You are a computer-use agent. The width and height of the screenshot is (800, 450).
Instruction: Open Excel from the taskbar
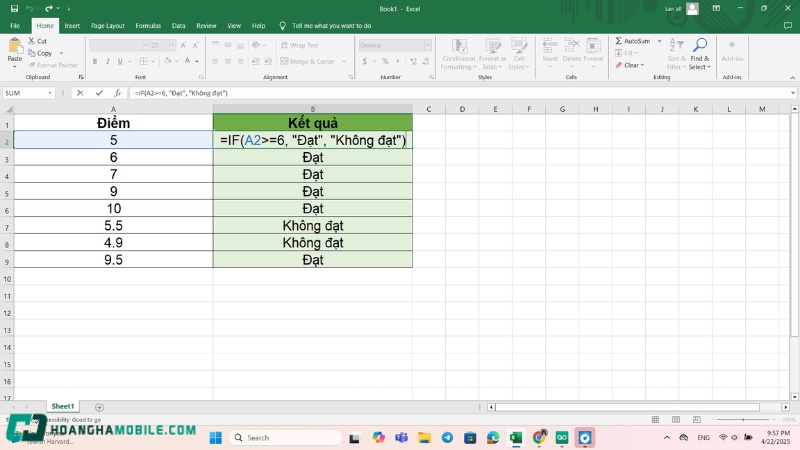tap(516, 438)
